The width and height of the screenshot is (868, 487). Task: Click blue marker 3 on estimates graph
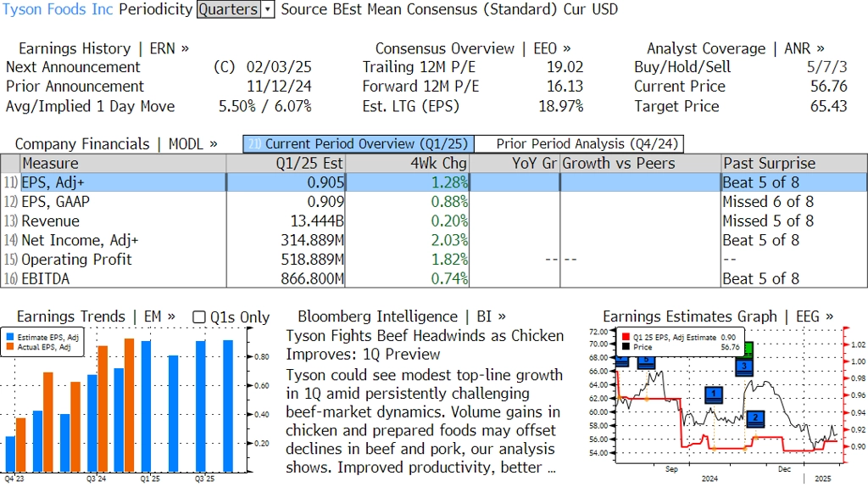coord(744,367)
